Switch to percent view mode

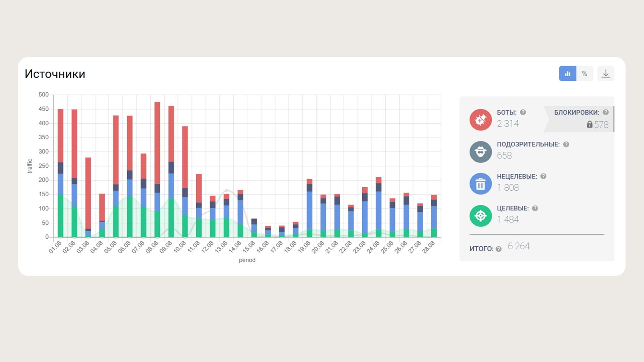[x=584, y=74]
